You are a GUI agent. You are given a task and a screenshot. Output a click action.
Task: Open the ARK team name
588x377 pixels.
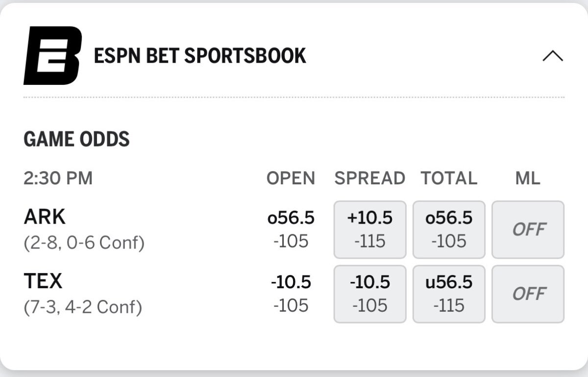click(45, 217)
